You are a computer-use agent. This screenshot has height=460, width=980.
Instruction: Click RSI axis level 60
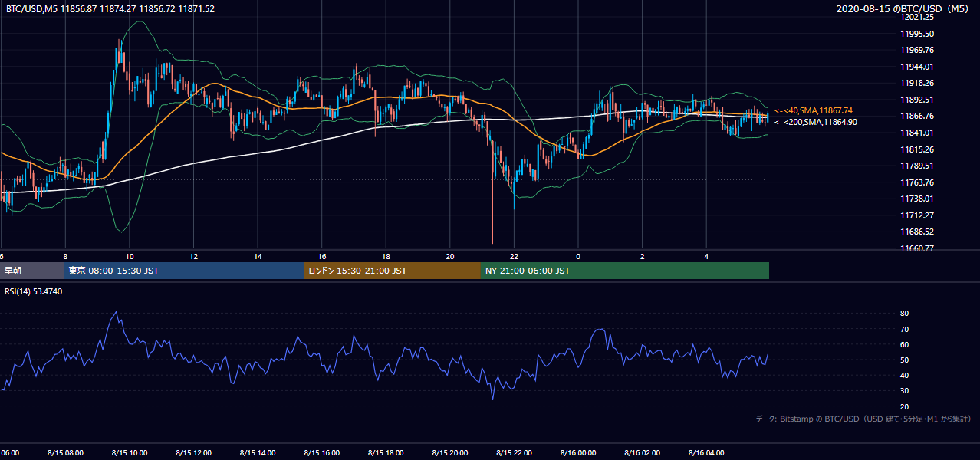pos(905,344)
